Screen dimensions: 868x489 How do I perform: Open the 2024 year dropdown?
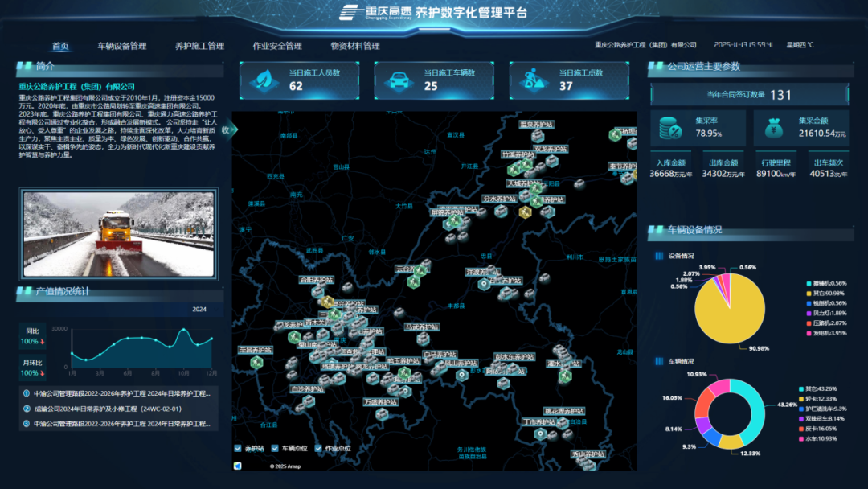199,309
